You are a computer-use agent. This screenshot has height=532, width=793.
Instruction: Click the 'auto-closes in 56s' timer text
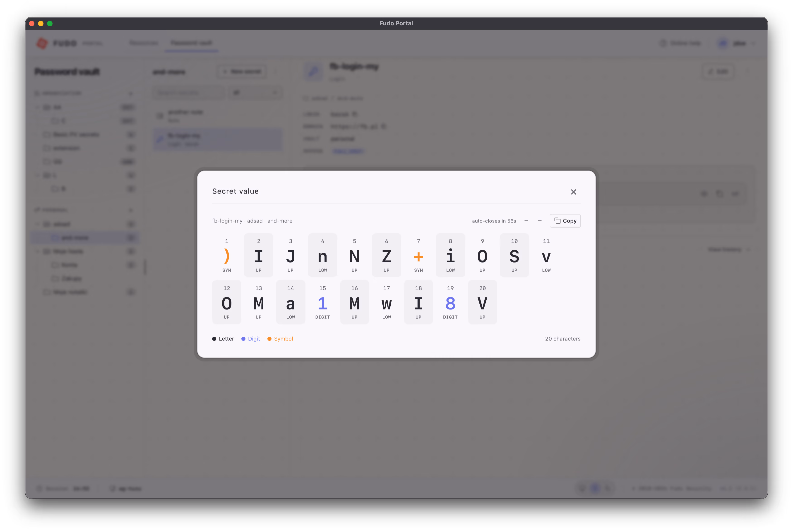(x=494, y=221)
